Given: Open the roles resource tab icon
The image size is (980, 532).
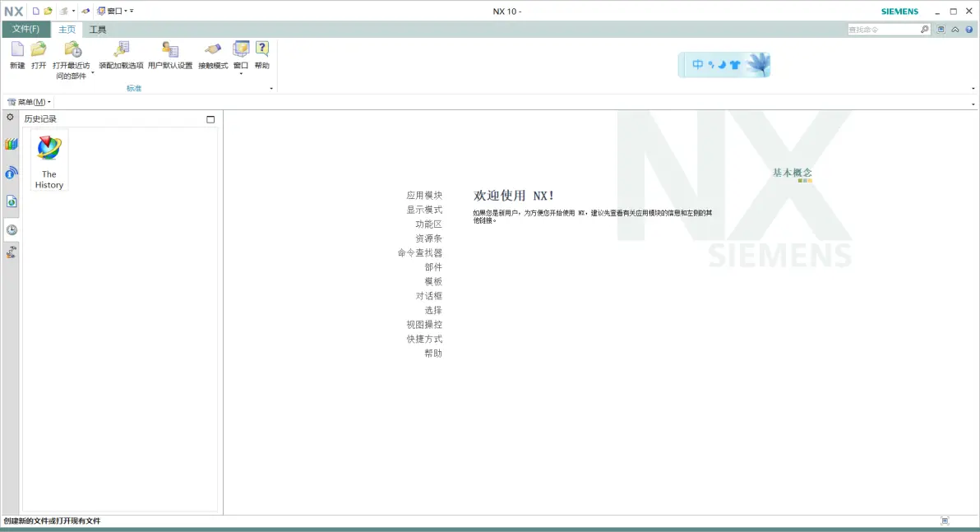Looking at the screenshot, I should pos(12,252).
